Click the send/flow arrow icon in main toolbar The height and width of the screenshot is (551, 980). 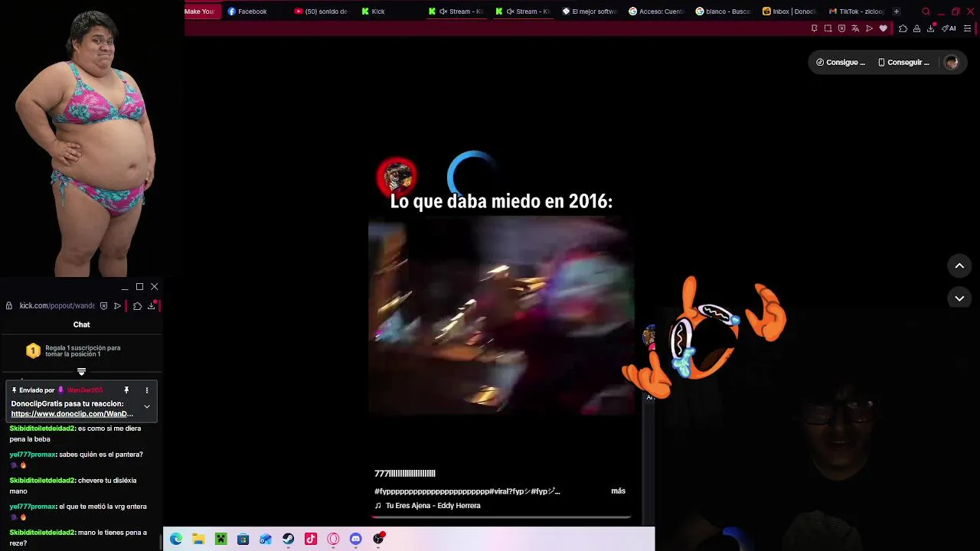pyautogui.click(x=869, y=28)
